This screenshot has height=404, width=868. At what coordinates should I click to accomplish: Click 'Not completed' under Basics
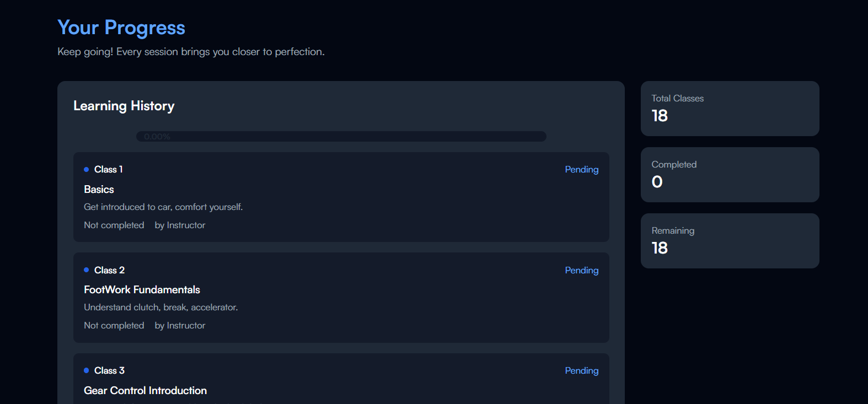(x=114, y=225)
